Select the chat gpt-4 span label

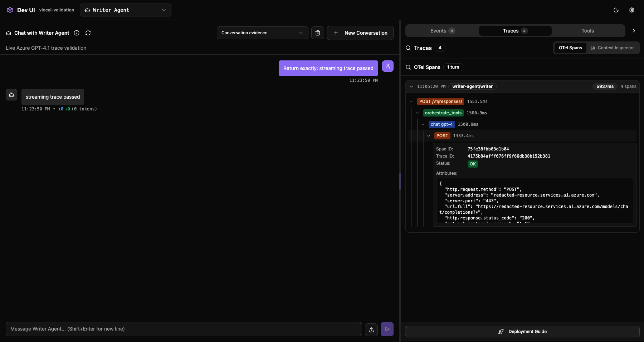(x=441, y=124)
